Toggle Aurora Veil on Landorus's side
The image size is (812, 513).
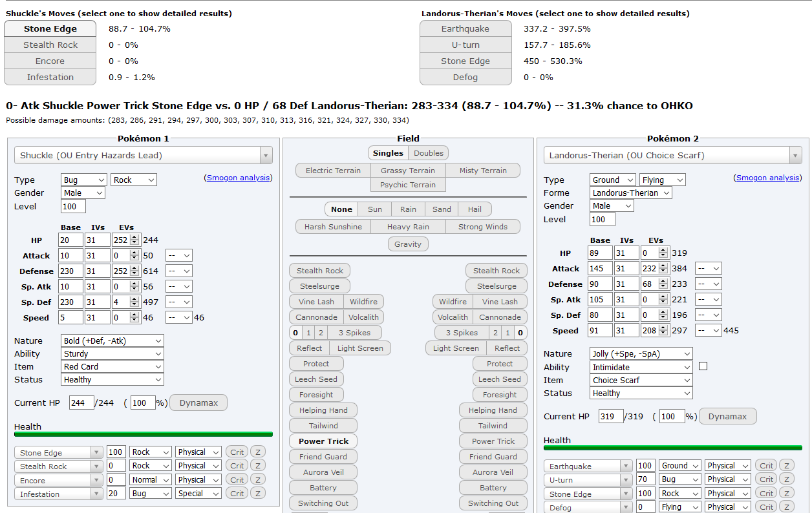pos(493,472)
